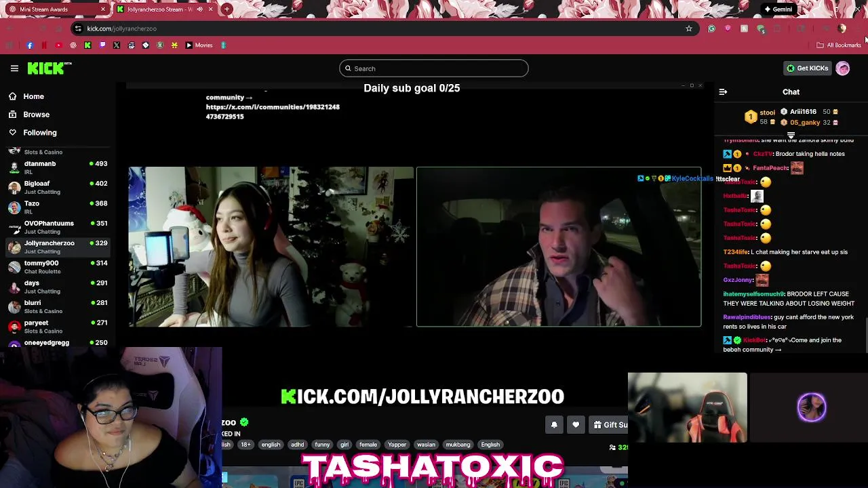Close the Mini Stream Awards tab
Image resolution: width=868 pixels, height=488 pixels.
point(103,9)
